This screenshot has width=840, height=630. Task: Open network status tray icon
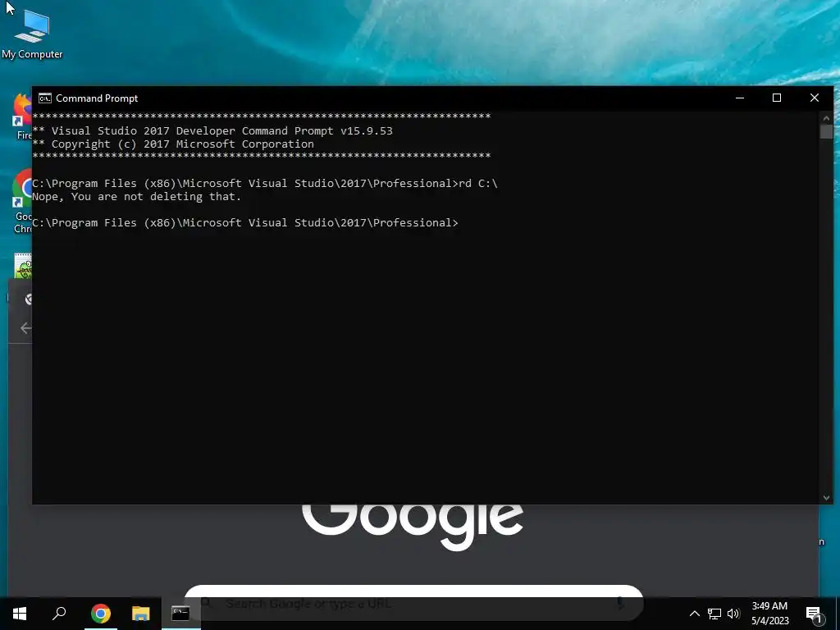(714, 614)
